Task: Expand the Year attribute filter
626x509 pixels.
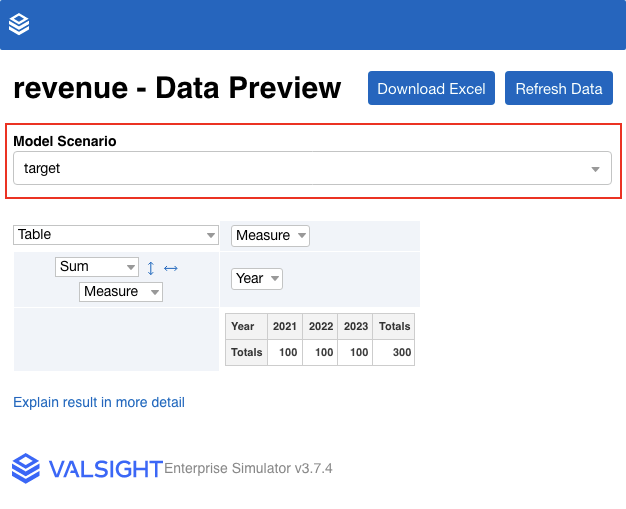Action: 257,279
